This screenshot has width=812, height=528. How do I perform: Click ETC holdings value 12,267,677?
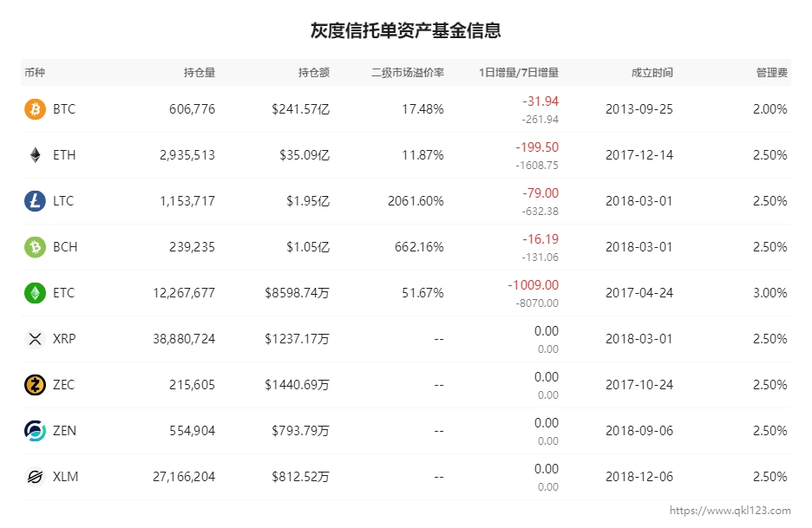184,293
